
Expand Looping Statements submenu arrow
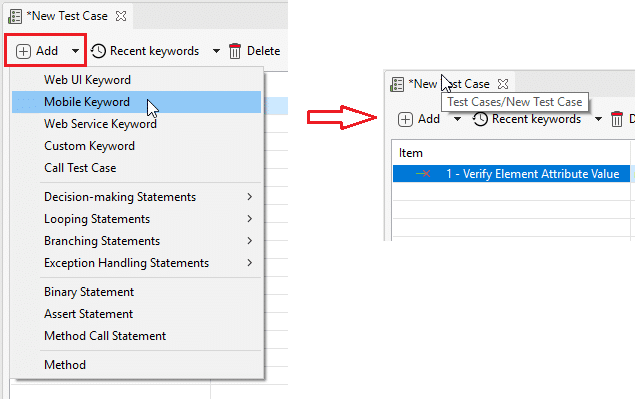click(x=249, y=219)
